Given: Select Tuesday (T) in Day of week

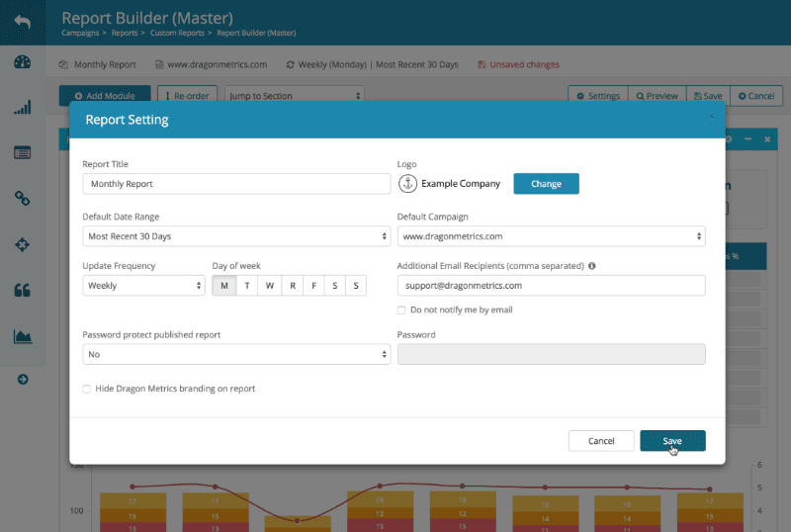Looking at the screenshot, I should point(247,286).
